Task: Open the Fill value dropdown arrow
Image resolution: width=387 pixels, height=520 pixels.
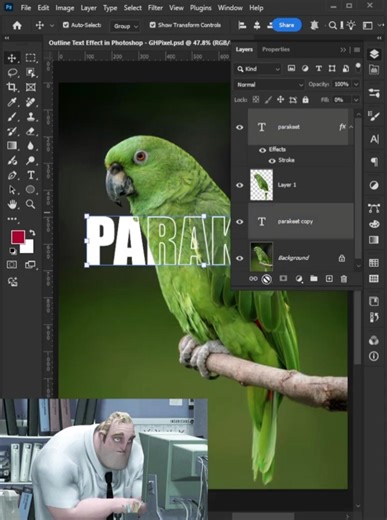Action: point(356,100)
